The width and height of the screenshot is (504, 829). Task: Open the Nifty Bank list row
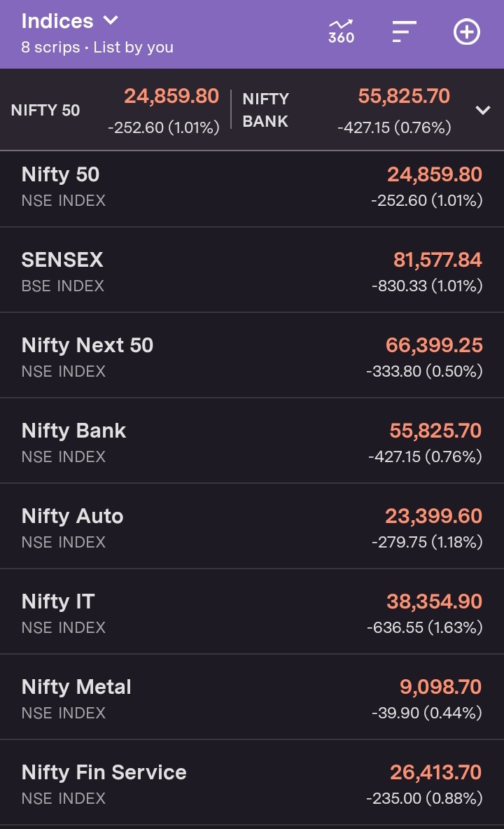click(252, 440)
